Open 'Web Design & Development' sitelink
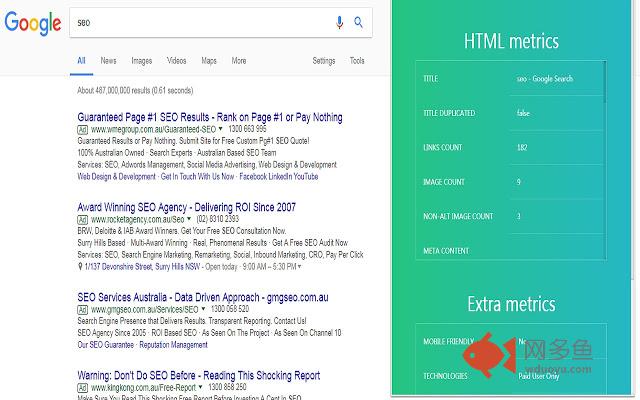 (x=116, y=177)
